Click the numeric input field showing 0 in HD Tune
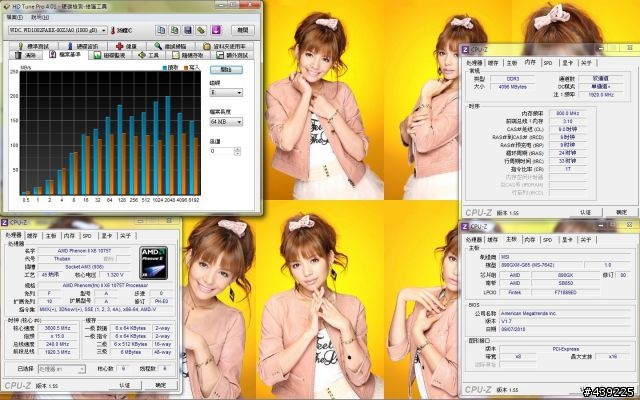This screenshot has width=640, height=400. click(x=222, y=151)
